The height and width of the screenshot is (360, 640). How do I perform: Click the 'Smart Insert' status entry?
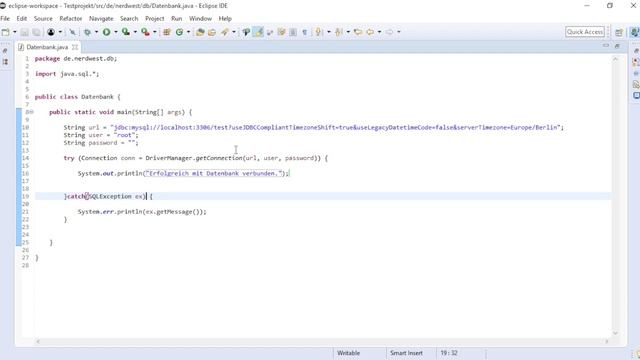[x=406, y=353]
